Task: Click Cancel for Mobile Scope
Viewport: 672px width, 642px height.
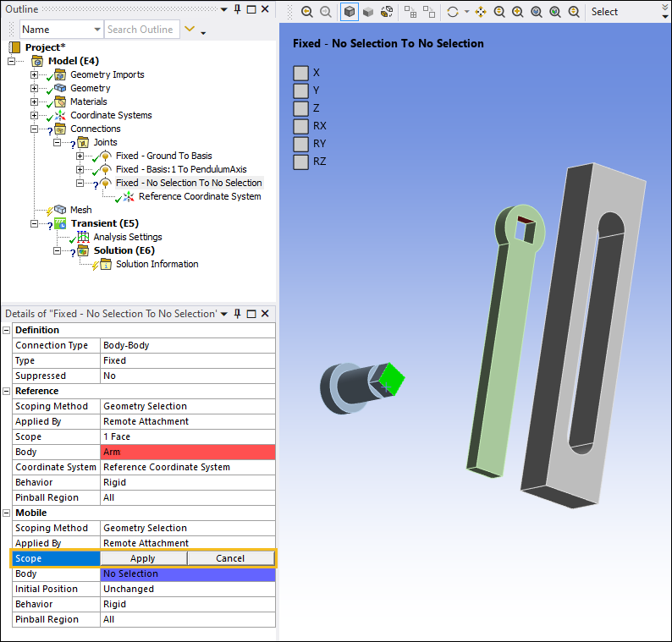Action: [x=230, y=558]
